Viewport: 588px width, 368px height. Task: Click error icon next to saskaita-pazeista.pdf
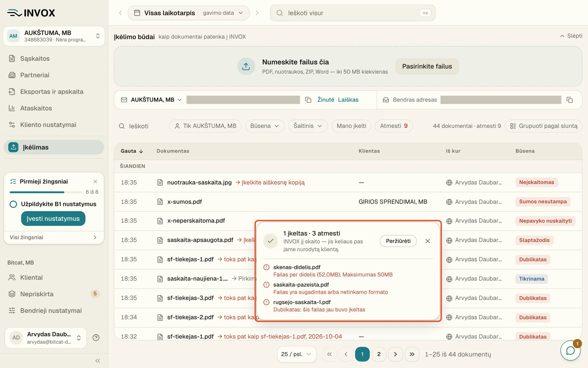[x=266, y=285]
